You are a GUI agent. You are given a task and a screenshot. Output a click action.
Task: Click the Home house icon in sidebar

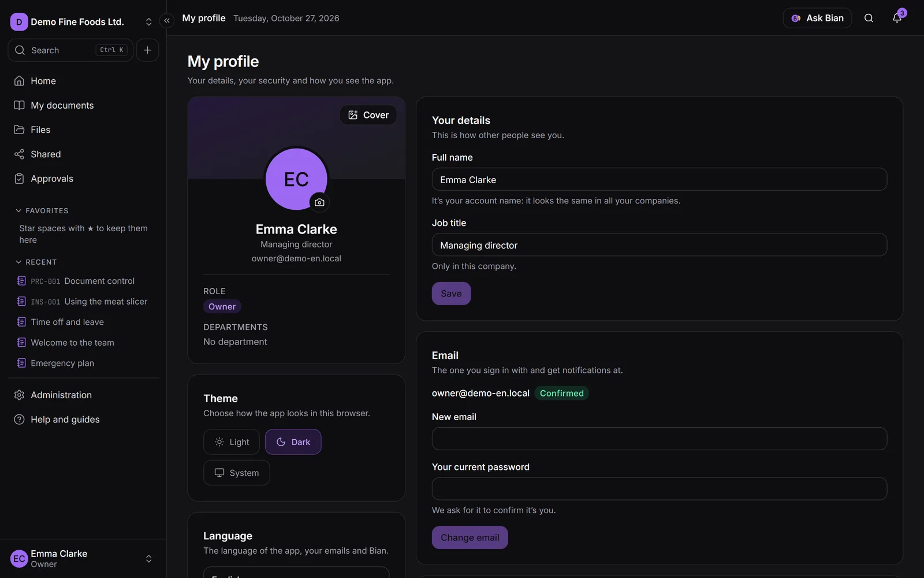click(x=19, y=81)
